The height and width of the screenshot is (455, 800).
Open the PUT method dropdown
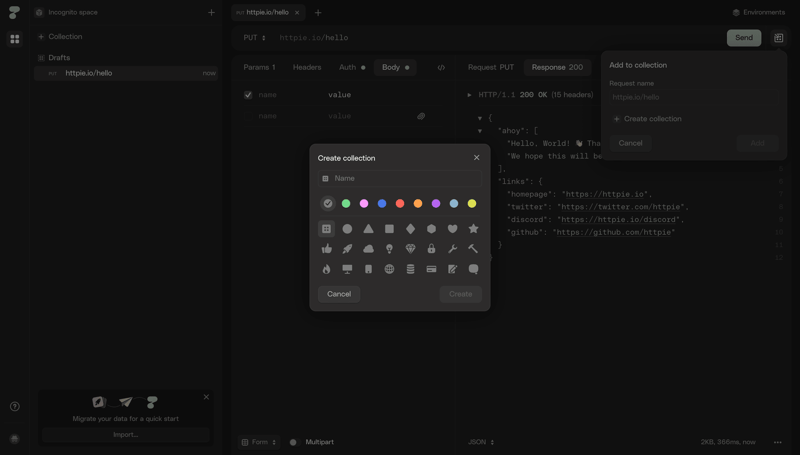click(254, 38)
